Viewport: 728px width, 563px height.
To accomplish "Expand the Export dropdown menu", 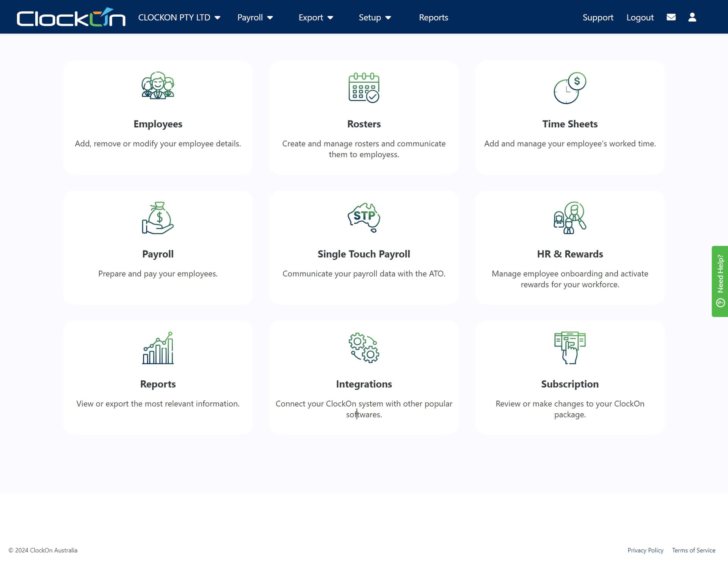I will (316, 17).
